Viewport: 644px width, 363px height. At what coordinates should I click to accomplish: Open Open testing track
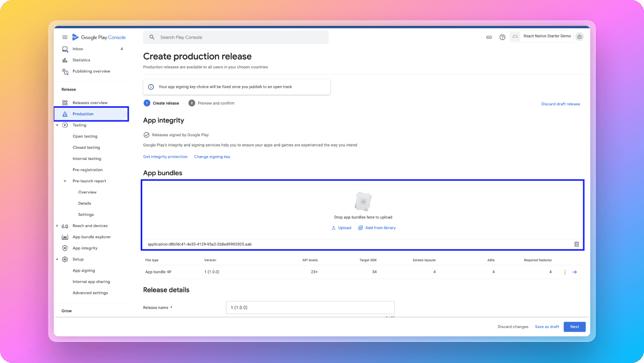85,136
